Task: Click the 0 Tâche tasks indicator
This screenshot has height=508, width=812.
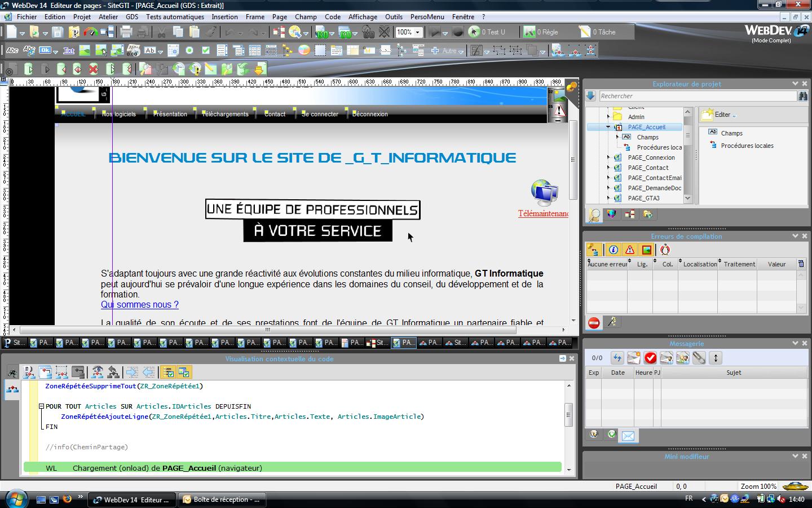Action: click(598, 32)
